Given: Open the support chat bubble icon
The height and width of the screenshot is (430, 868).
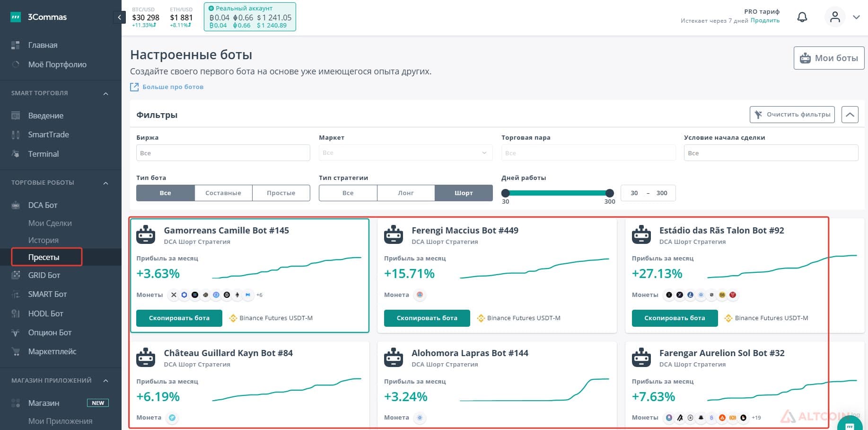Looking at the screenshot, I should tap(850, 423).
